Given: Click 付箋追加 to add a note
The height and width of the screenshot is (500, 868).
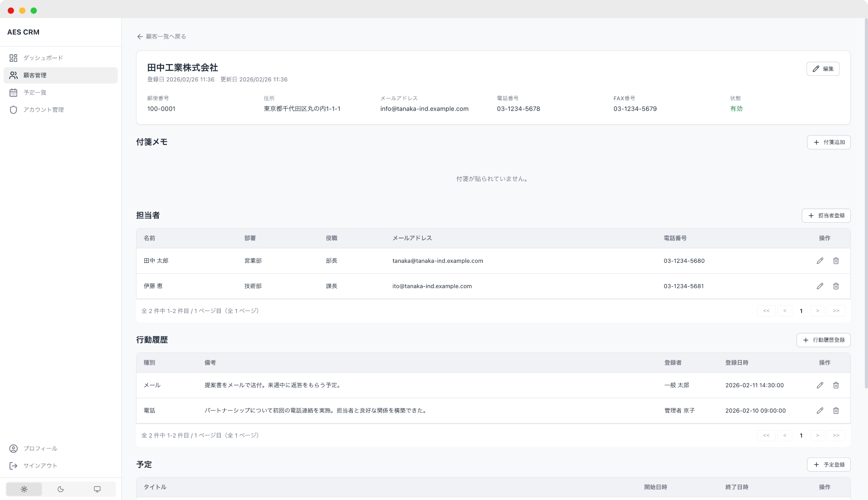Looking at the screenshot, I should point(829,142).
